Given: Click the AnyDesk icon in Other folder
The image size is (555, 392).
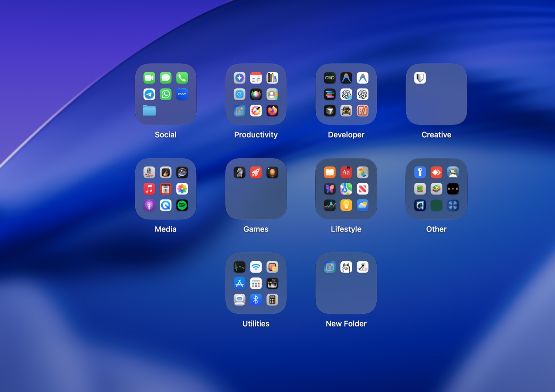Looking at the screenshot, I should pyautogui.click(x=436, y=172).
